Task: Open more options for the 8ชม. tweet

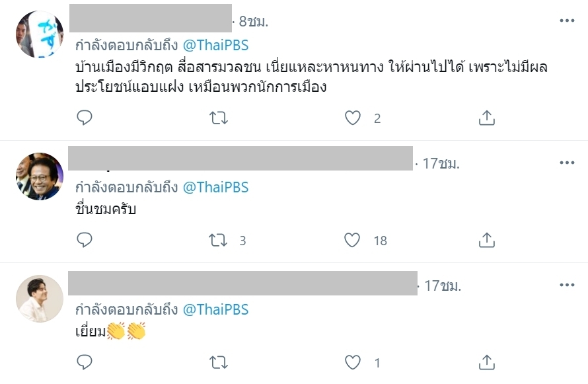Action: 567,20
